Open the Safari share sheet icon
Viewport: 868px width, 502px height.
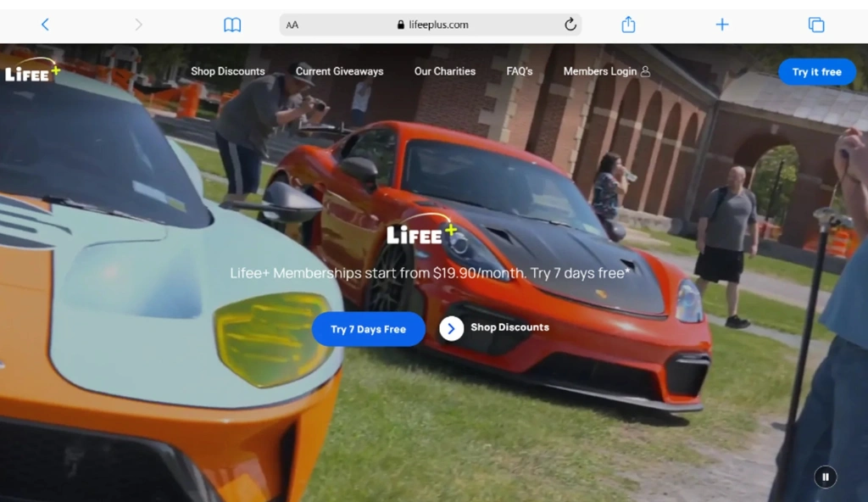coord(628,25)
